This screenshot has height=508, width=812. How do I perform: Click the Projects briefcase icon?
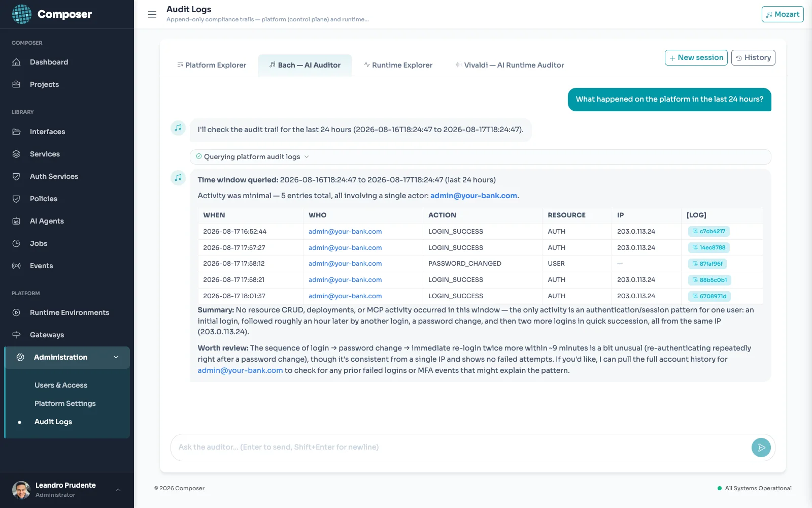(16, 84)
